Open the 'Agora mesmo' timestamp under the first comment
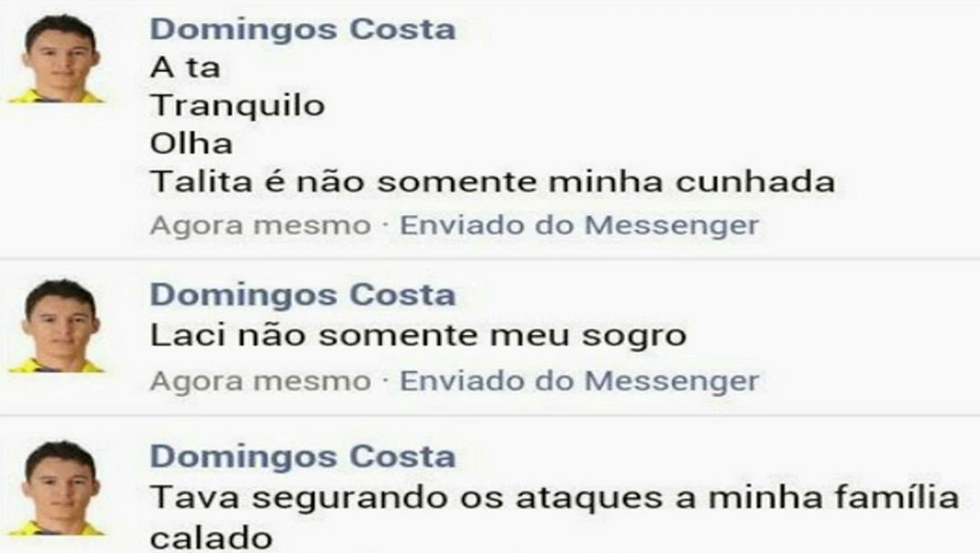Image resolution: width=980 pixels, height=553 pixels. (x=260, y=226)
